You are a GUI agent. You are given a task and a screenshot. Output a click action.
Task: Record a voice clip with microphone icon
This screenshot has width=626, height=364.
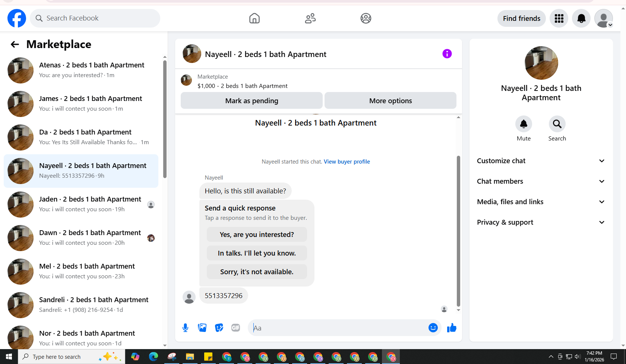tap(185, 328)
